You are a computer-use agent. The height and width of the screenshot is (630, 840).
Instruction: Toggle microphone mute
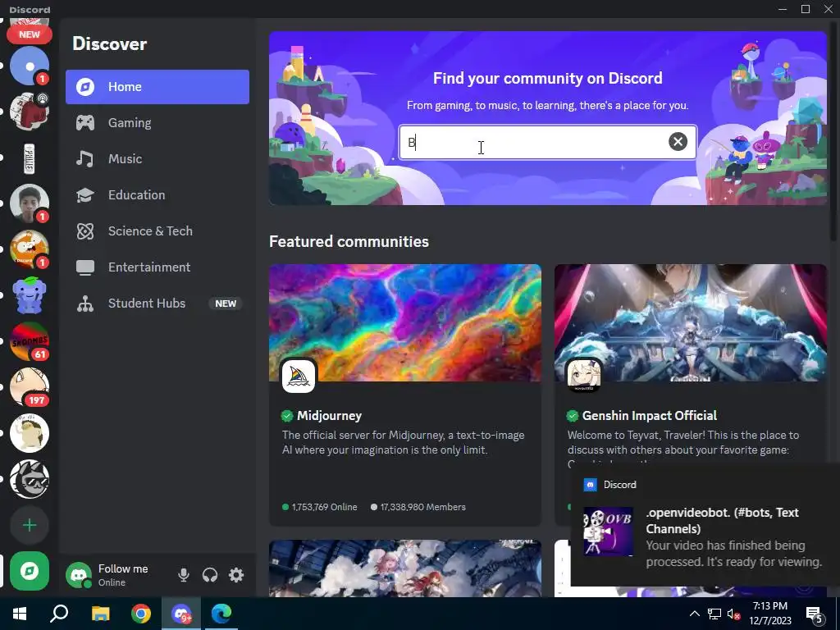183,575
